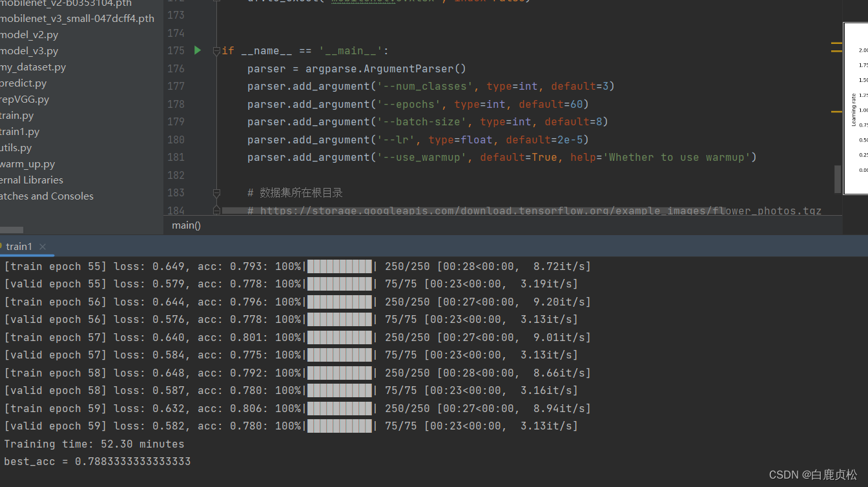Close the train1 run tab

43,247
